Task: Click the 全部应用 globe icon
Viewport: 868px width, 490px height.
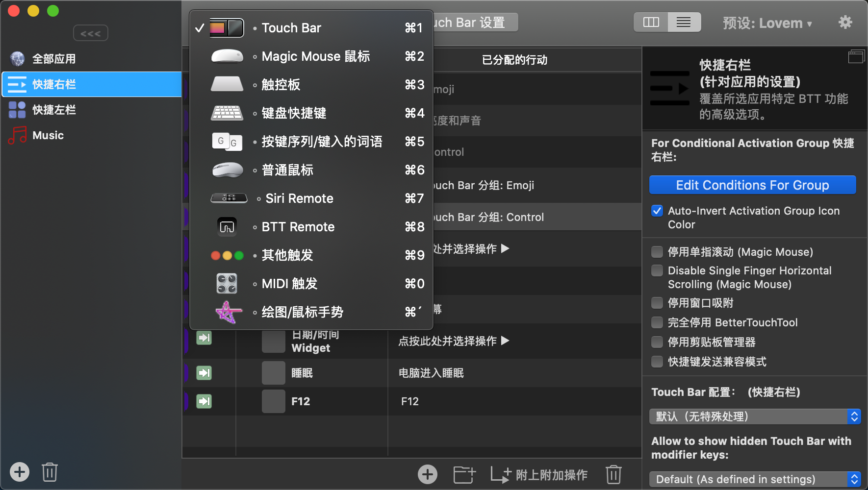Action: [17, 59]
